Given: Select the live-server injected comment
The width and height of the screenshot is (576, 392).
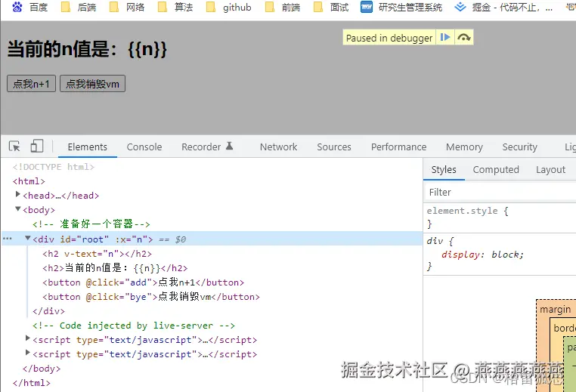Looking at the screenshot, I should tap(134, 326).
